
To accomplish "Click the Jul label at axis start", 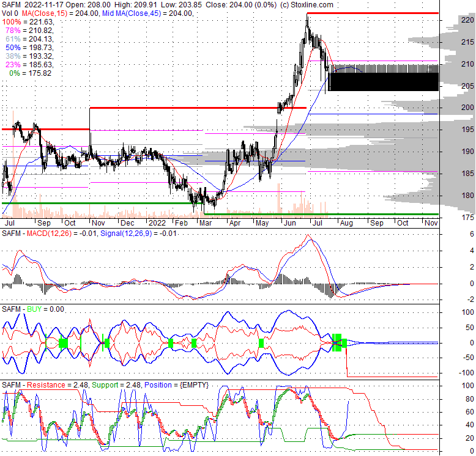I will [x=10, y=223].
